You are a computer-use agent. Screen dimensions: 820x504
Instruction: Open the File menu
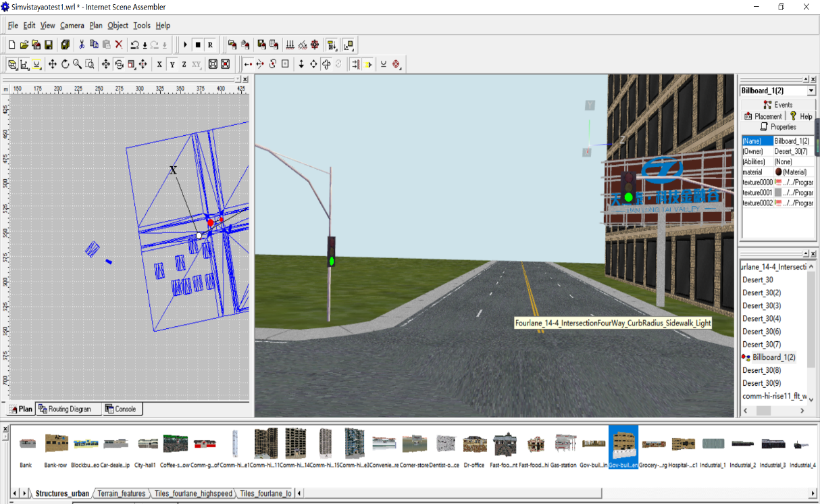[x=13, y=26]
